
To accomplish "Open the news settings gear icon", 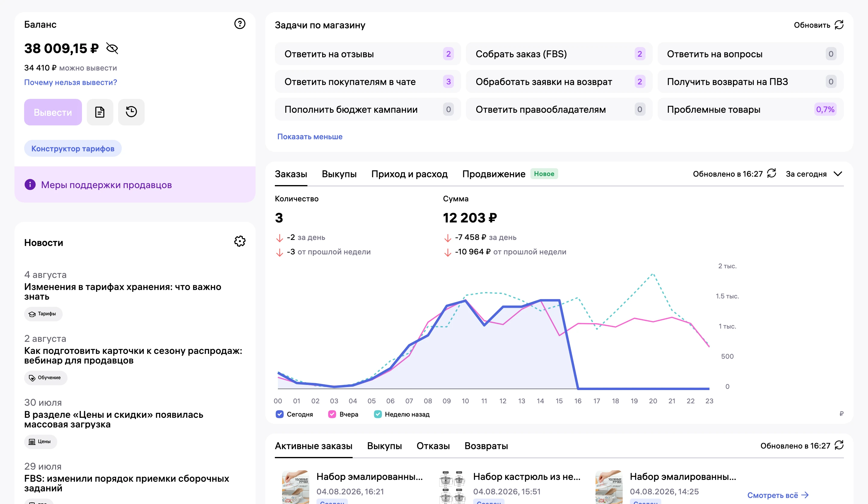I will [x=240, y=241].
